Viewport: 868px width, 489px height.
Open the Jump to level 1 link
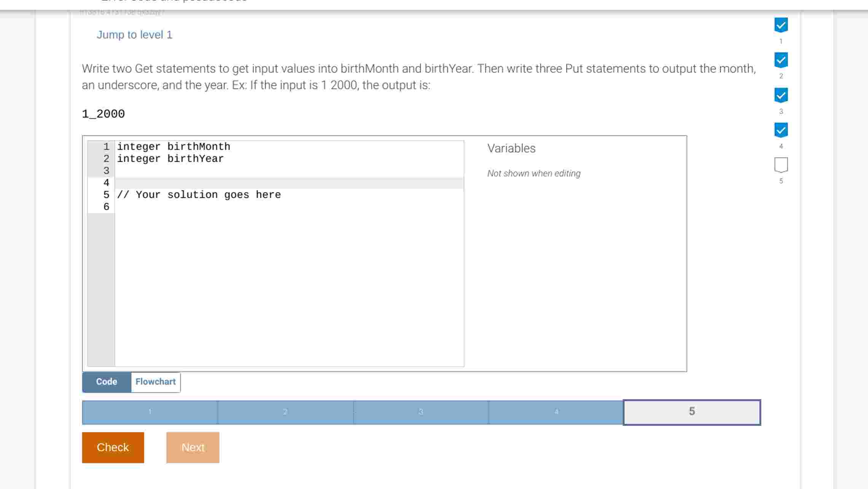[x=135, y=35]
